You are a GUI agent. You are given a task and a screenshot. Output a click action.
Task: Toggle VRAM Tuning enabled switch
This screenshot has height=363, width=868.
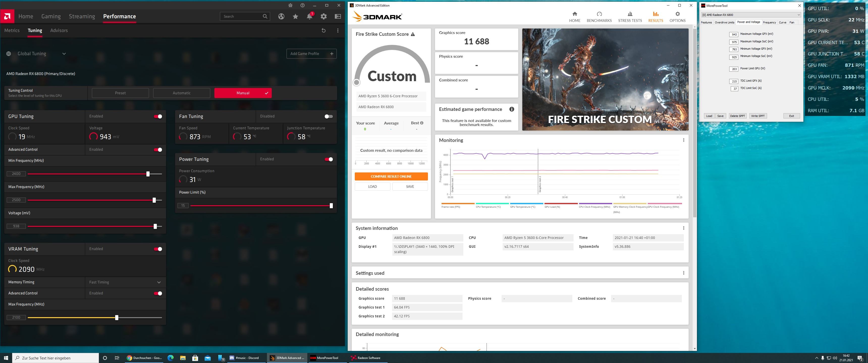158,249
